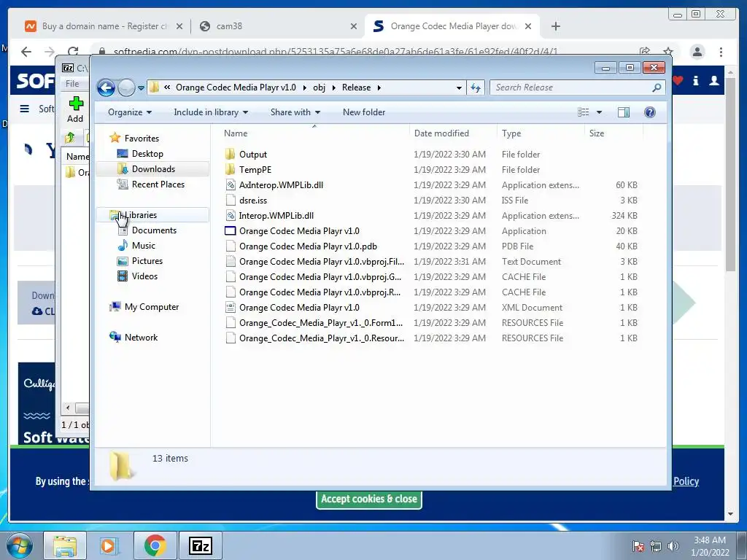Screen dimensions: 747x560
Task: Focus the Search Release field
Action: tap(570, 87)
